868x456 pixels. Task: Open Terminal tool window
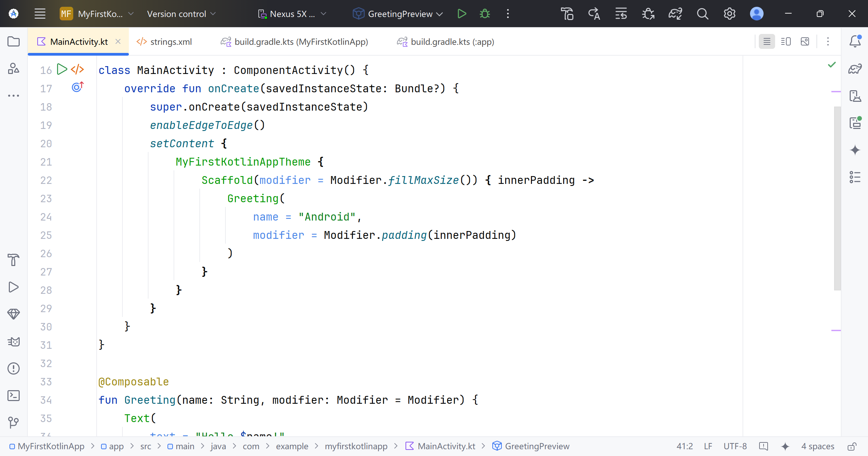pyautogui.click(x=14, y=395)
